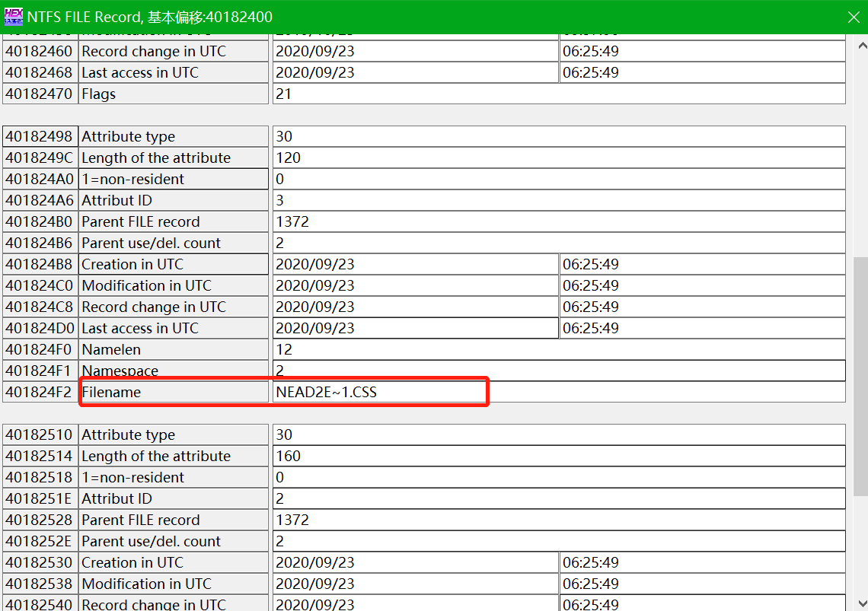Click Attribut ID value at offset 401824A6
The image size is (868, 611).
point(559,200)
